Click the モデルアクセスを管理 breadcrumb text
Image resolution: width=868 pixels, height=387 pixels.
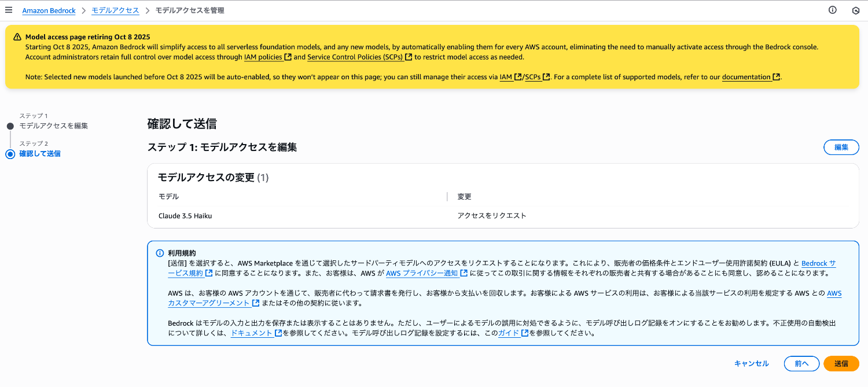point(189,10)
